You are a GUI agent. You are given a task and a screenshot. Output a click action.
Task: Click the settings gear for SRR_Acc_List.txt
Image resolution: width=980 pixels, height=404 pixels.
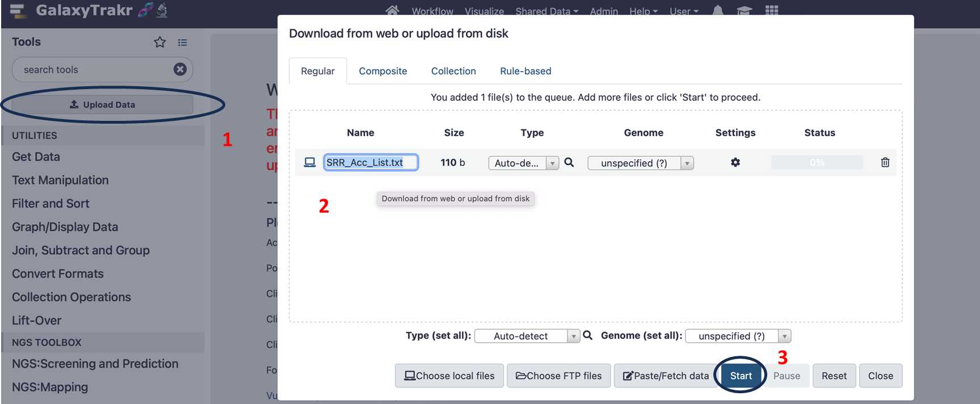point(735,162)
